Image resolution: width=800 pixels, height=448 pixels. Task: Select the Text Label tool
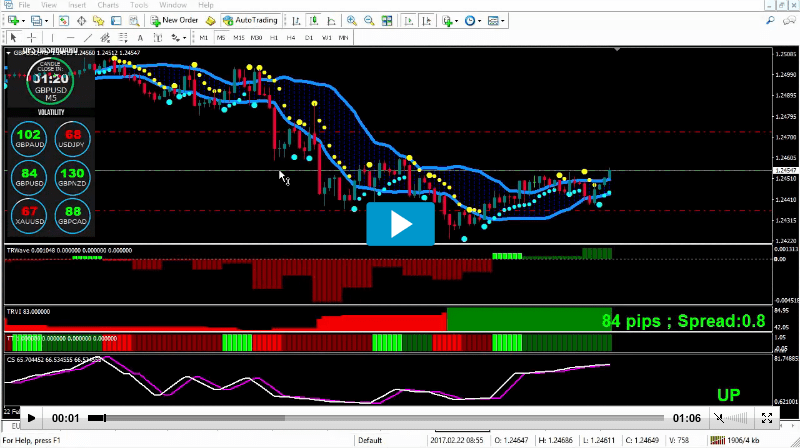[158, 37]
